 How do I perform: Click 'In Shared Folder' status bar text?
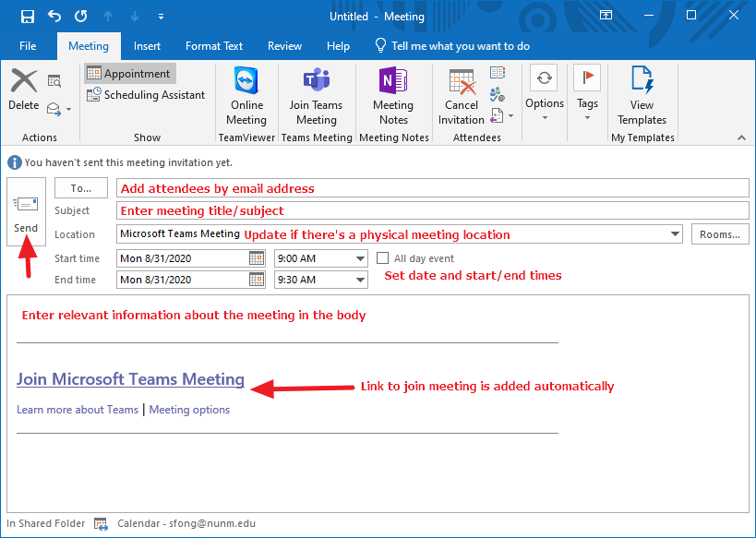(x=46, y=523)
